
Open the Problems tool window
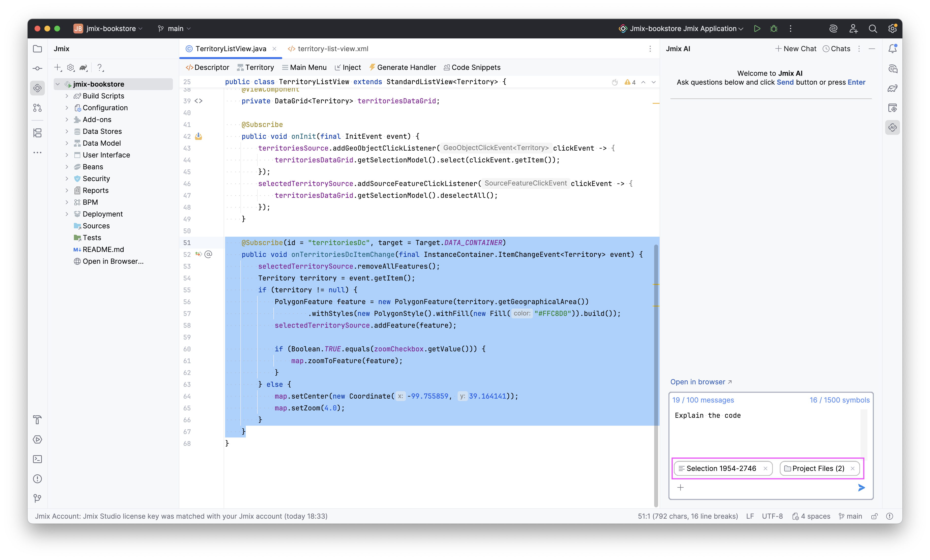coord(37,479)
